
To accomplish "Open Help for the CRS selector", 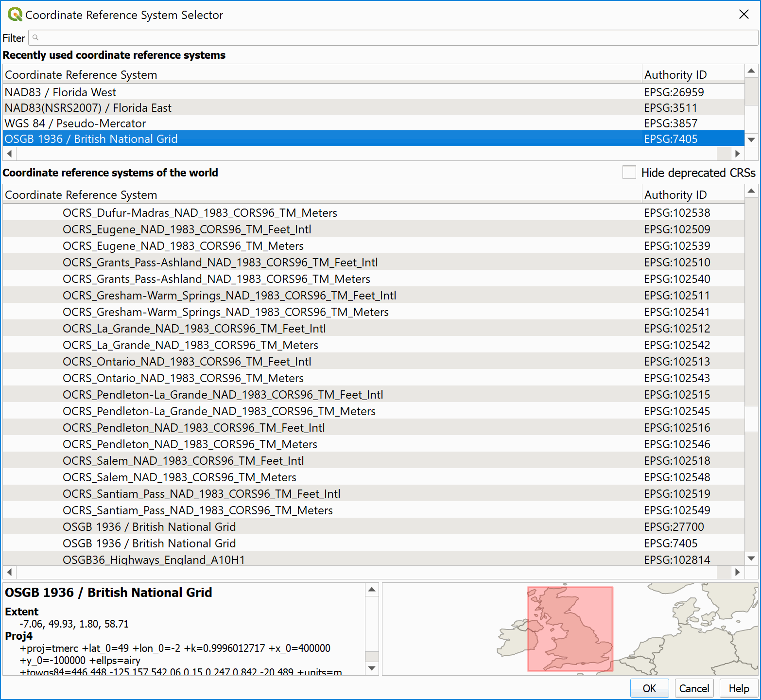I will 738,688.
